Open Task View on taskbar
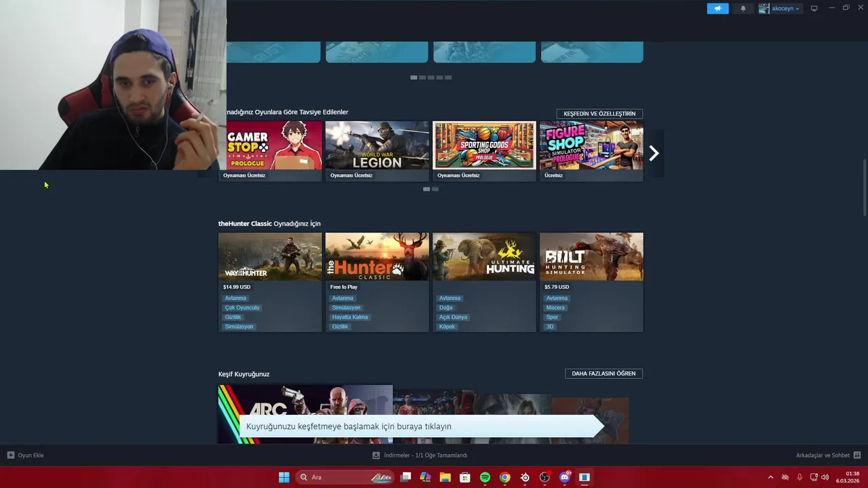 [406, 477]
